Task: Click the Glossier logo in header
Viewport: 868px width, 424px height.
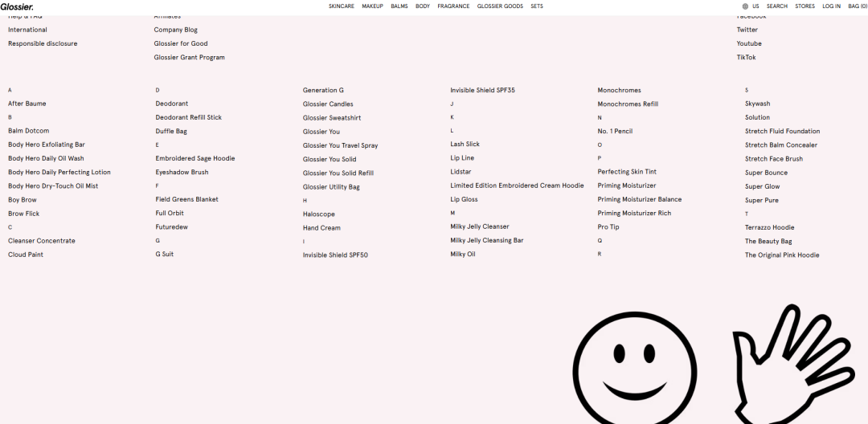Action: click(17, 6)
